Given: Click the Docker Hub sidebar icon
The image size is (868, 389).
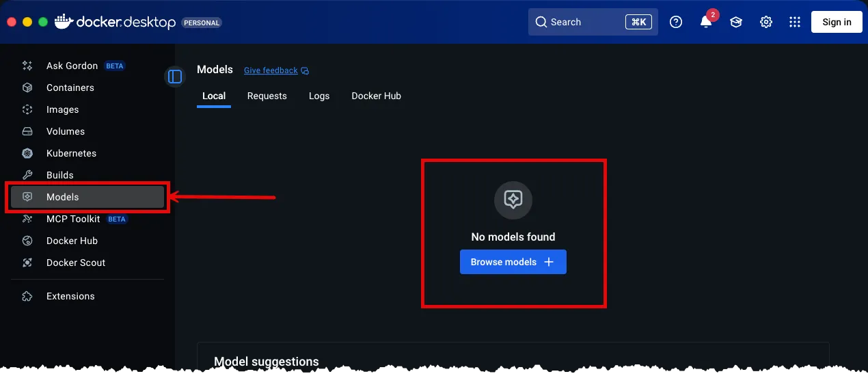Looking at the screenshot, I should 27,241.
